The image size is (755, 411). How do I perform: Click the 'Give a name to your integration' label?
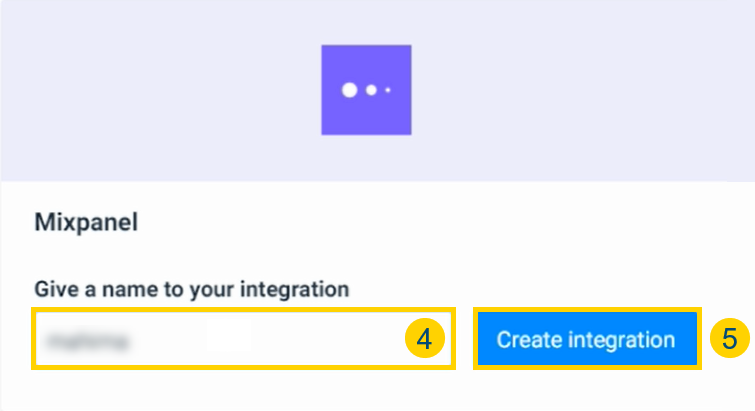point(192,290)
